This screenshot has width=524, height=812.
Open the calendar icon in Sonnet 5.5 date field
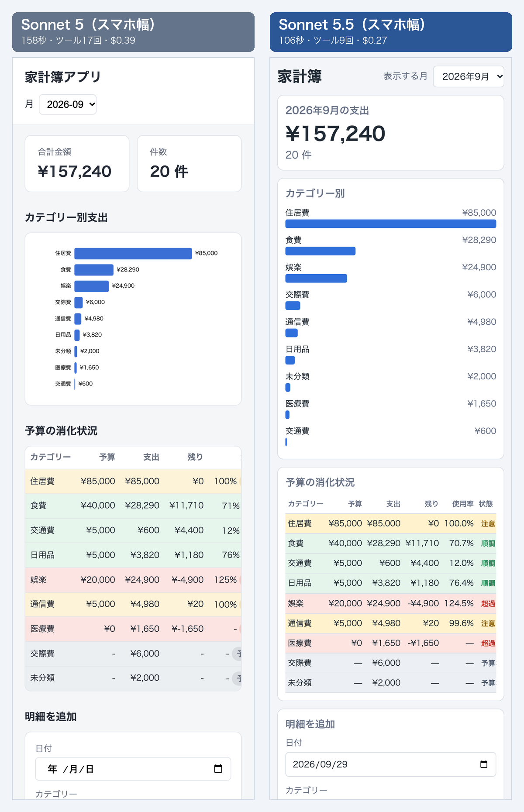483,764
